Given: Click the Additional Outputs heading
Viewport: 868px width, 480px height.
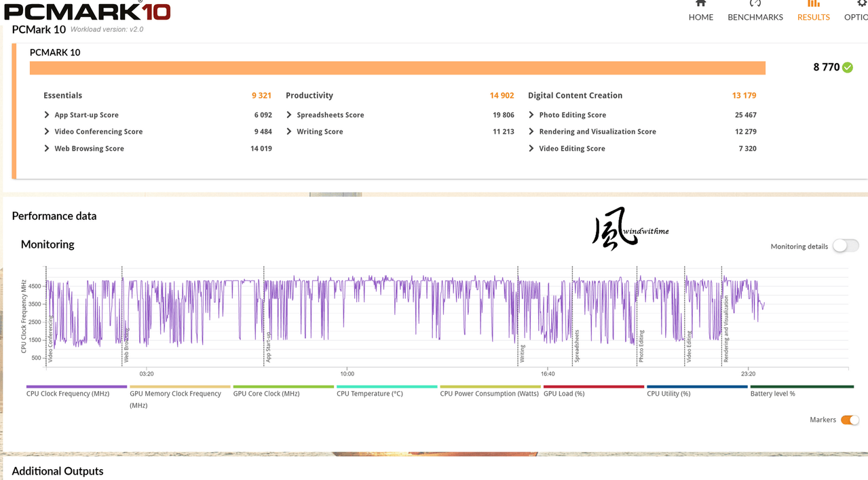Looking at the screenshot, I should [58, 471].
